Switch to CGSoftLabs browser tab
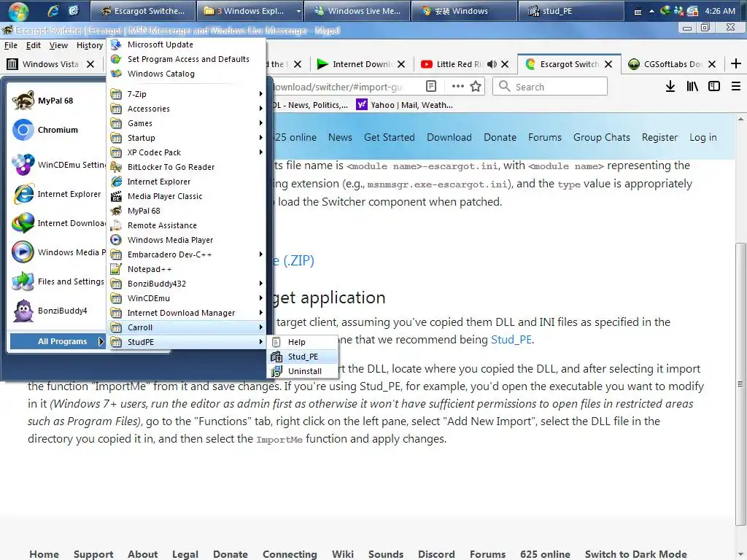Image resolution: width=747 pixels, height=560 pixels. click(x=672, y=64)
